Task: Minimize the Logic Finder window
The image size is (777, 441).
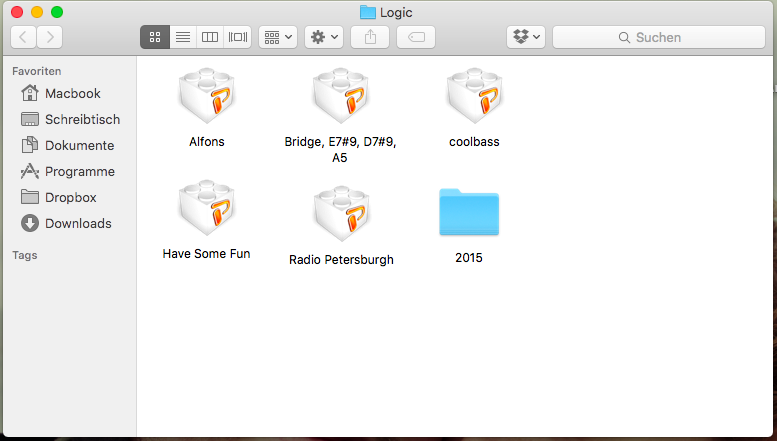Action: click(x=37, y=12)
